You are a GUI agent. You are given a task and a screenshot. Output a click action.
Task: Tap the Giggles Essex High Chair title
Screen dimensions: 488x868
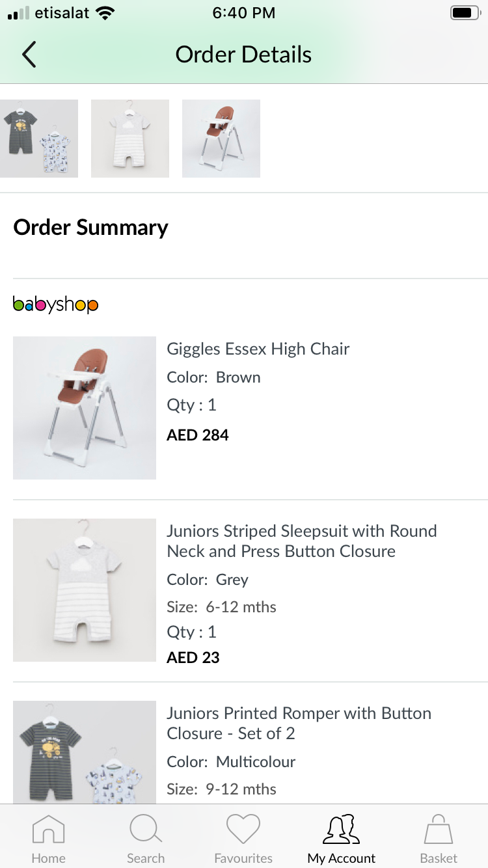point(258,349)
